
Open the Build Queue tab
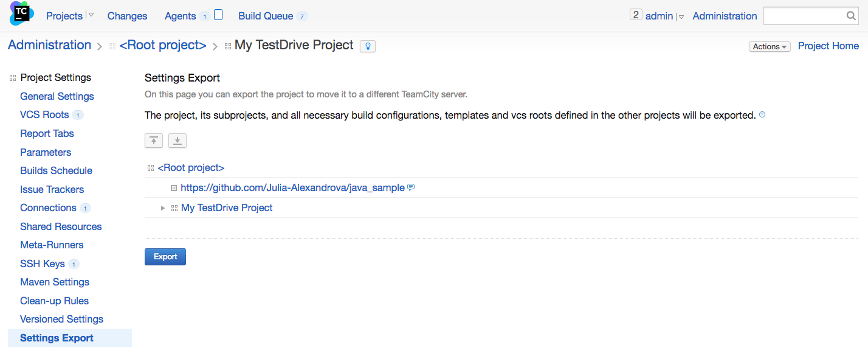(266, 16)
